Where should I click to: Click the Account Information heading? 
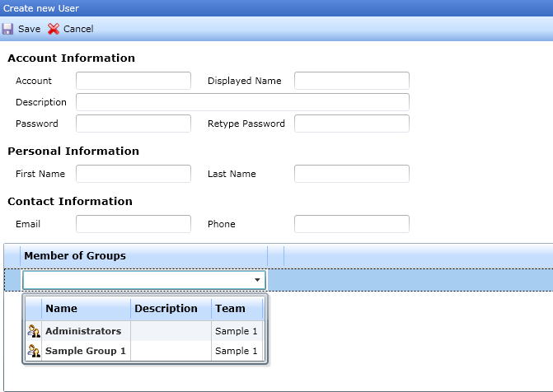point(71,58)
